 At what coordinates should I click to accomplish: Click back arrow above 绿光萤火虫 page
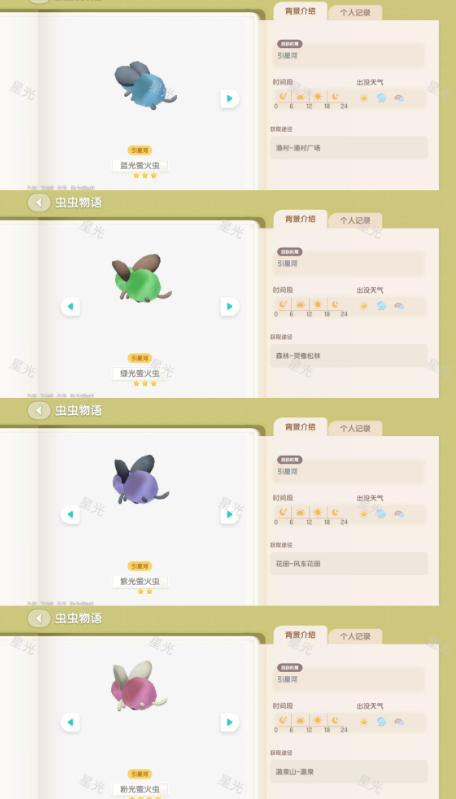[x=39, y=202]
